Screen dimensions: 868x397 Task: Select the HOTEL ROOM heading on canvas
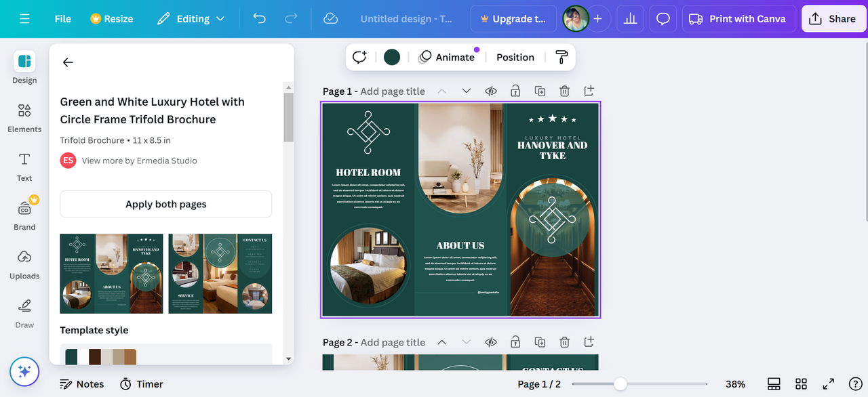[368, 172]
